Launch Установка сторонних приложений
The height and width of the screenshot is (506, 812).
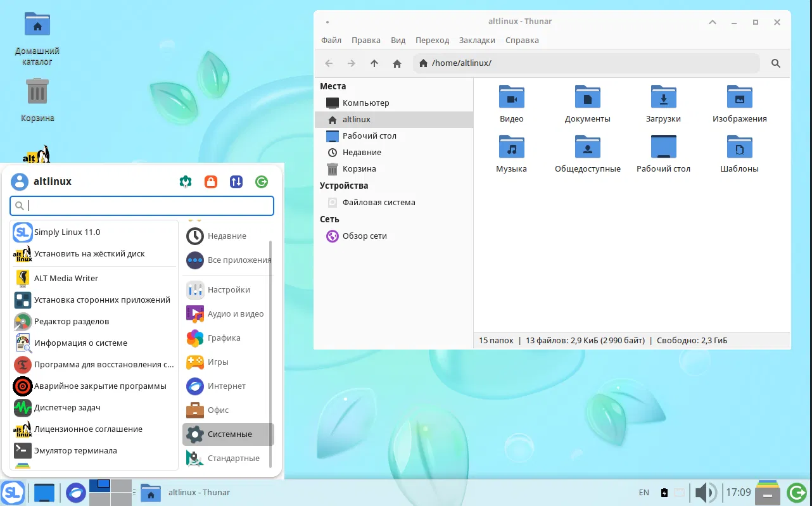point(94,300)
